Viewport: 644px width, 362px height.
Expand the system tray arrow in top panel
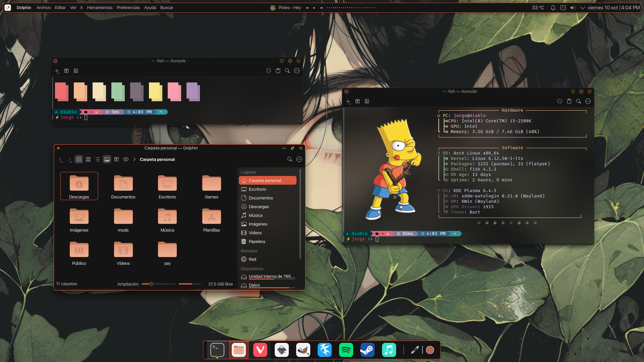[x=583, y=8]
